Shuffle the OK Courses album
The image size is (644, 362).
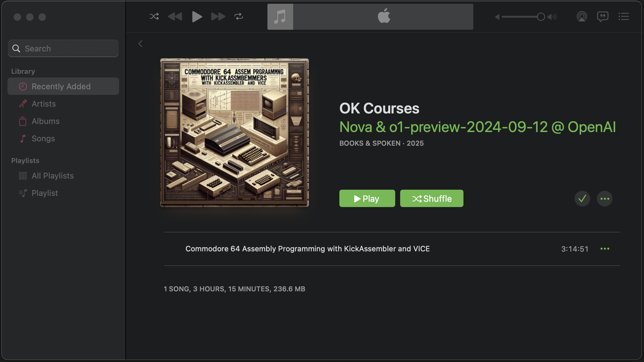point(432,198)
